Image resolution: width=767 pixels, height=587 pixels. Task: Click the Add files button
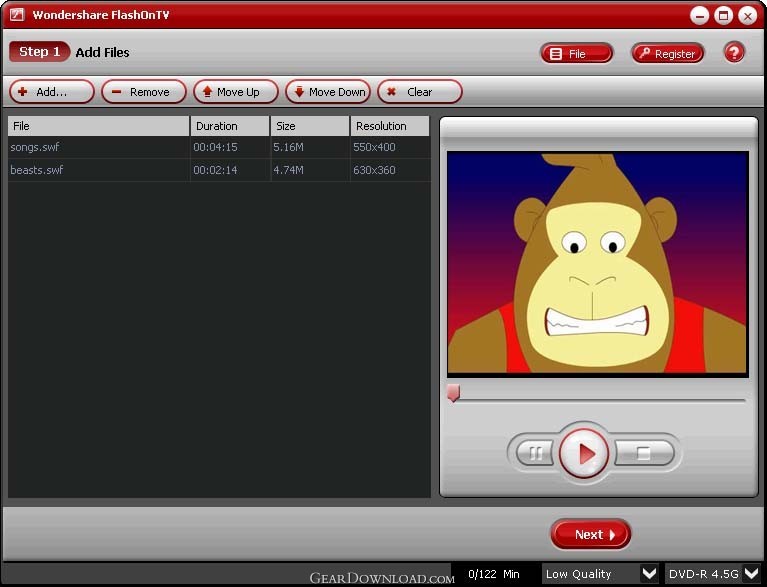point(51,92)
